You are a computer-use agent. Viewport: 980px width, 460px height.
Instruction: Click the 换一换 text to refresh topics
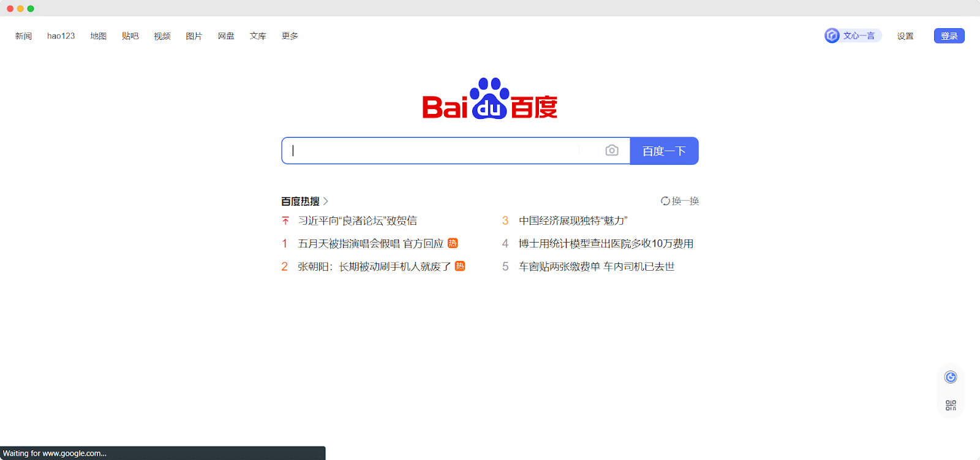click(x=685, y=201)
